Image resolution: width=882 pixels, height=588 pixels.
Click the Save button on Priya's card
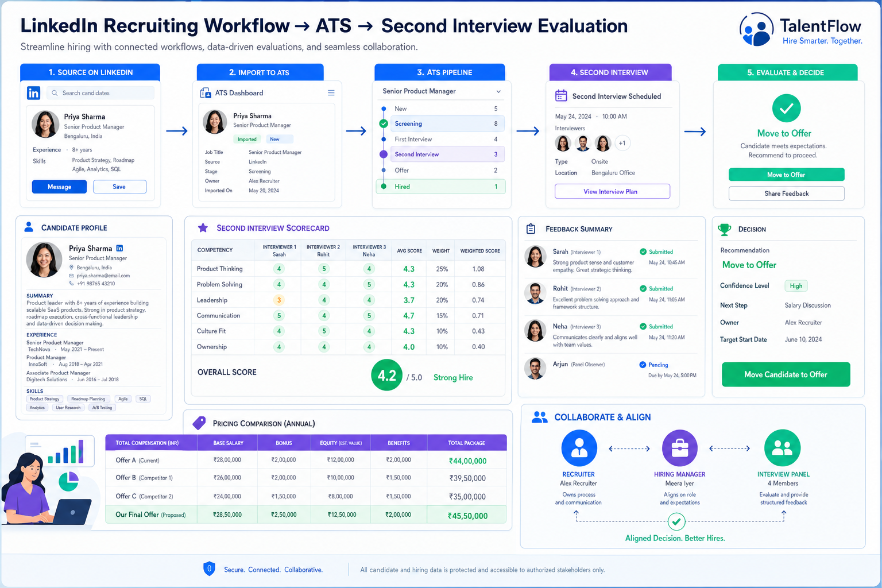click(x=119, y=187)
